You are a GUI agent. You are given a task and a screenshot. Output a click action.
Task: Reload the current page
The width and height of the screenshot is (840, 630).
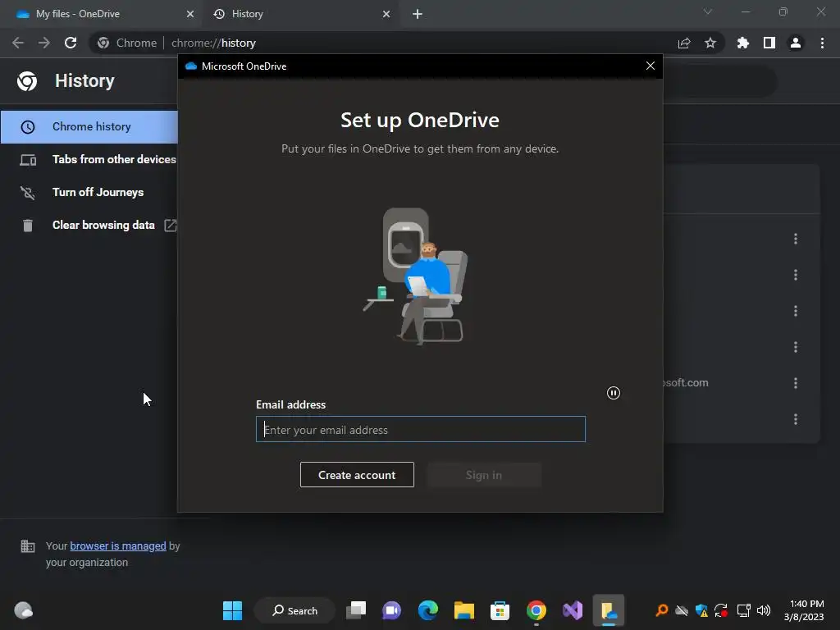coord(71,43)
